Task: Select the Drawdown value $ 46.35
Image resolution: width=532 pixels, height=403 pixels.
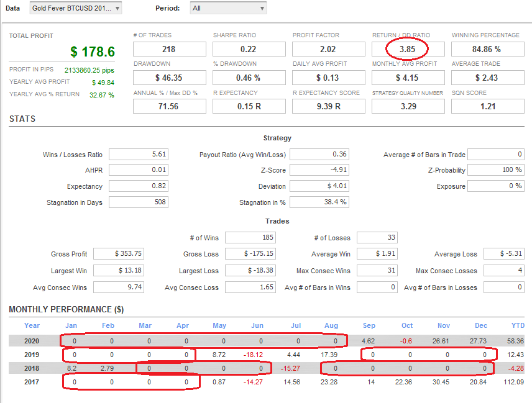Action: click(169, 78)
